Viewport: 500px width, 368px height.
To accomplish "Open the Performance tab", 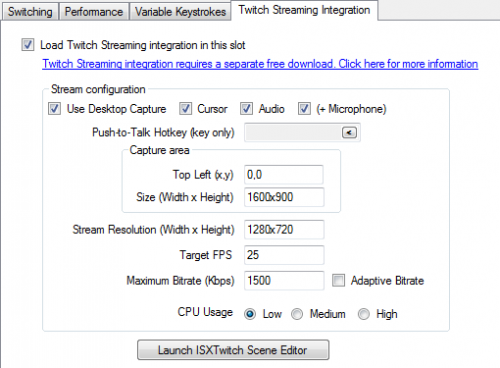I will pos(94,12).
